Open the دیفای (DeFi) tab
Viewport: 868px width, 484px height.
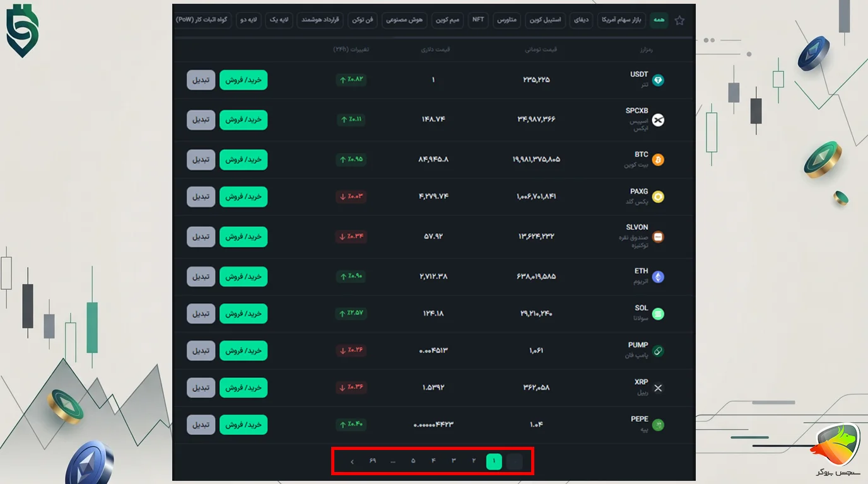581,20
